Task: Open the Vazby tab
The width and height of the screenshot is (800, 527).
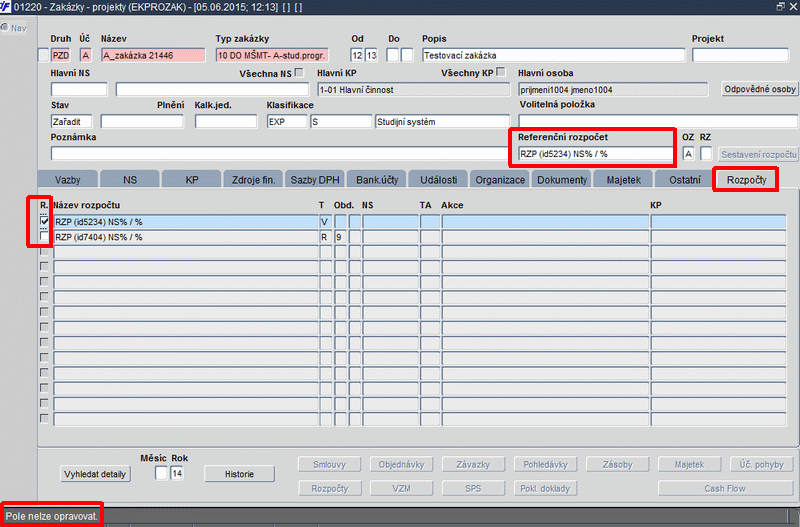Action: tap(67, 180)
